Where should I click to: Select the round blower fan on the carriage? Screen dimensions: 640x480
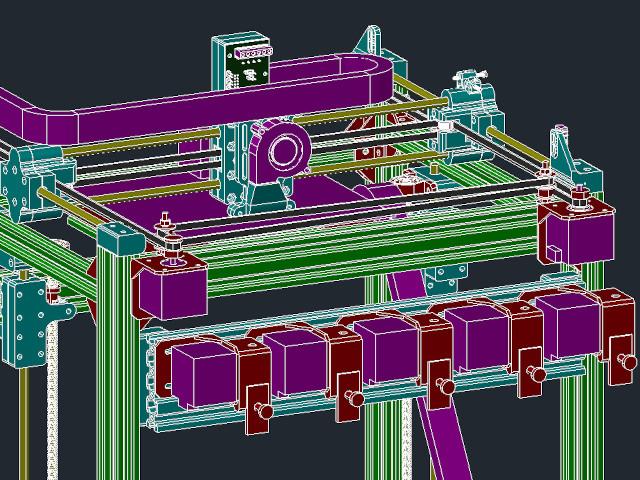click(x=280, y=152)
